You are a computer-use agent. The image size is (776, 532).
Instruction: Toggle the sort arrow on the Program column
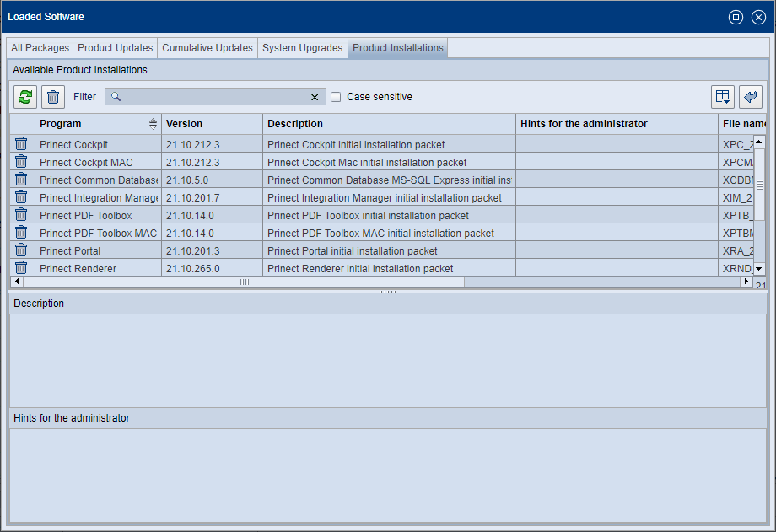click(x=153, y=123)
